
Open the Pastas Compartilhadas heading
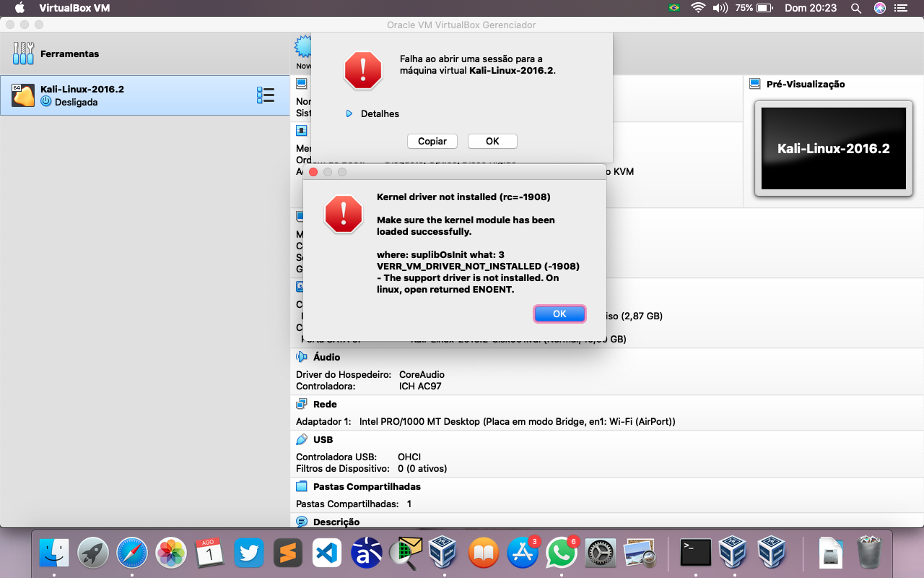(x=367, y=486)
